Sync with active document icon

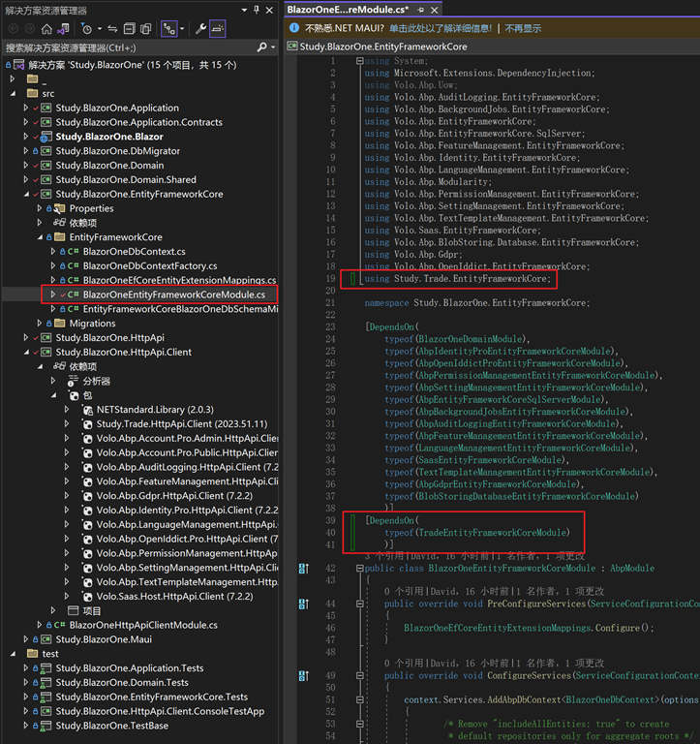point(112,29)
